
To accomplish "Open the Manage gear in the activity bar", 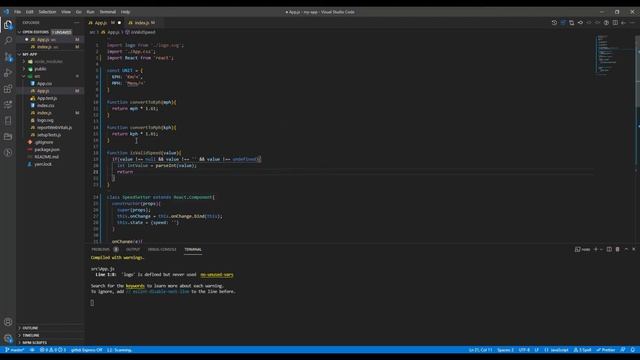I will [8, 338].
